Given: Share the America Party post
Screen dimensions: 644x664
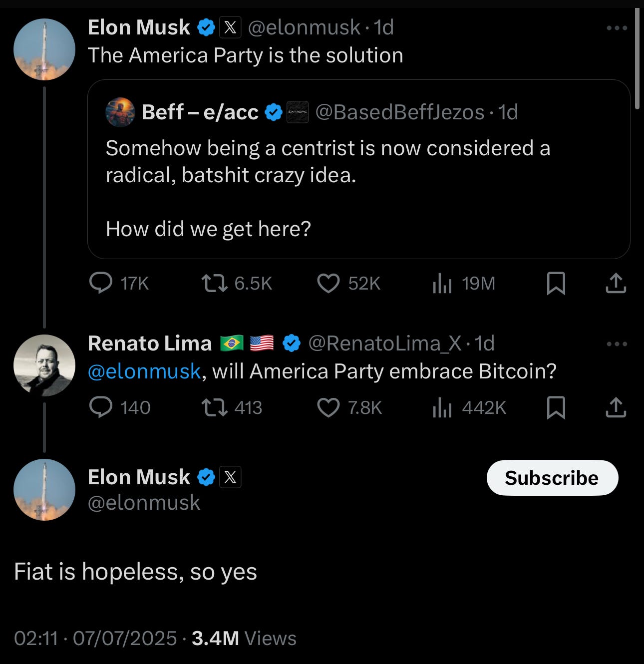Looking at the screenshot, I should [616, 283].
